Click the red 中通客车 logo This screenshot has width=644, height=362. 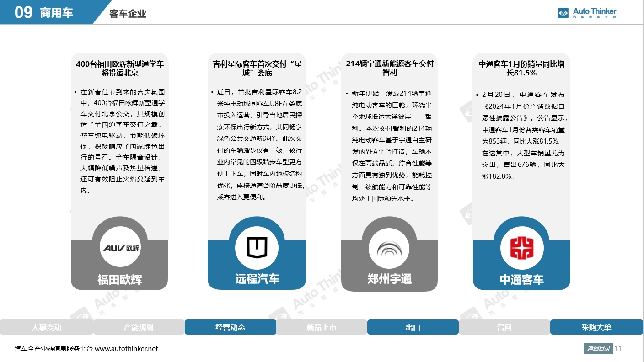521,248
